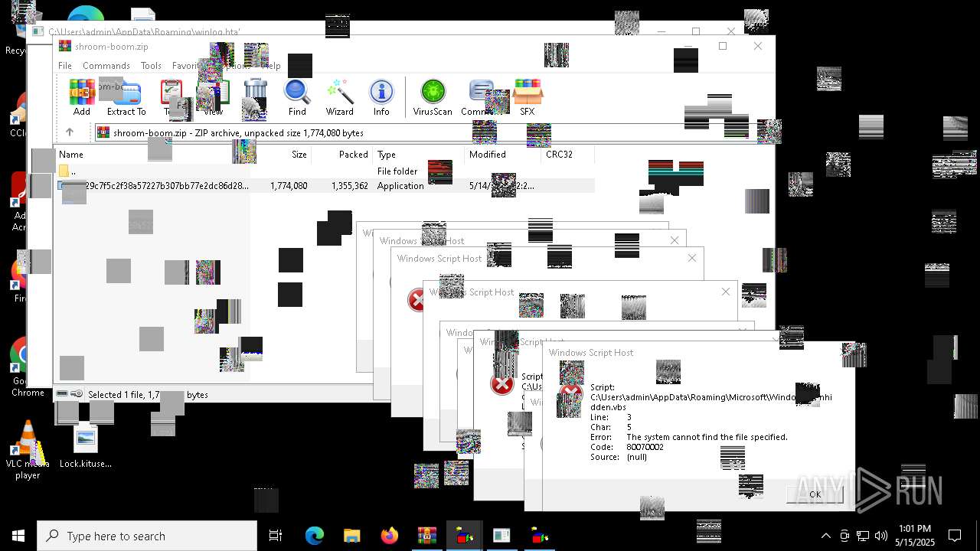Go up one folder level arrow
The image size is (980, 551).
coord(70,132)
